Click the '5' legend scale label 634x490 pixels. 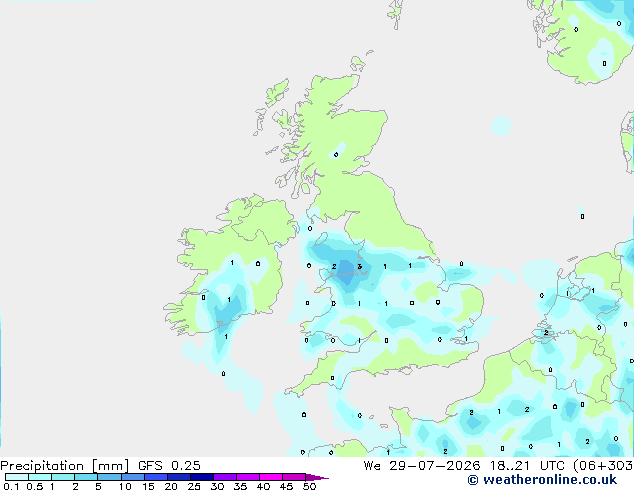(98, 486)
